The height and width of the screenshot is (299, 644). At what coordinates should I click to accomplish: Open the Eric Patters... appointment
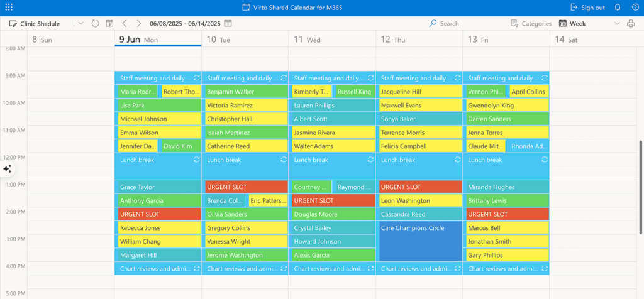[268, 200]
